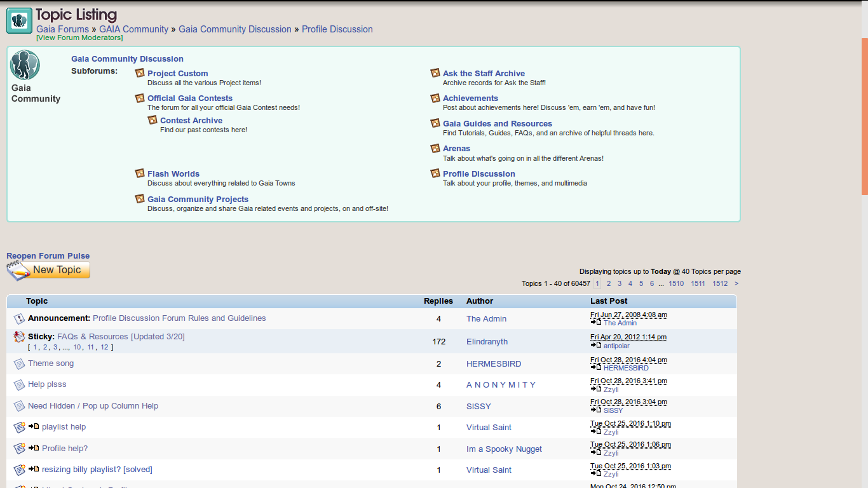The height and width of the screenshot is (488, 868).
Task: Open Need Hidden / Pop up Column Help topic
Action: [x=93, y=406]
